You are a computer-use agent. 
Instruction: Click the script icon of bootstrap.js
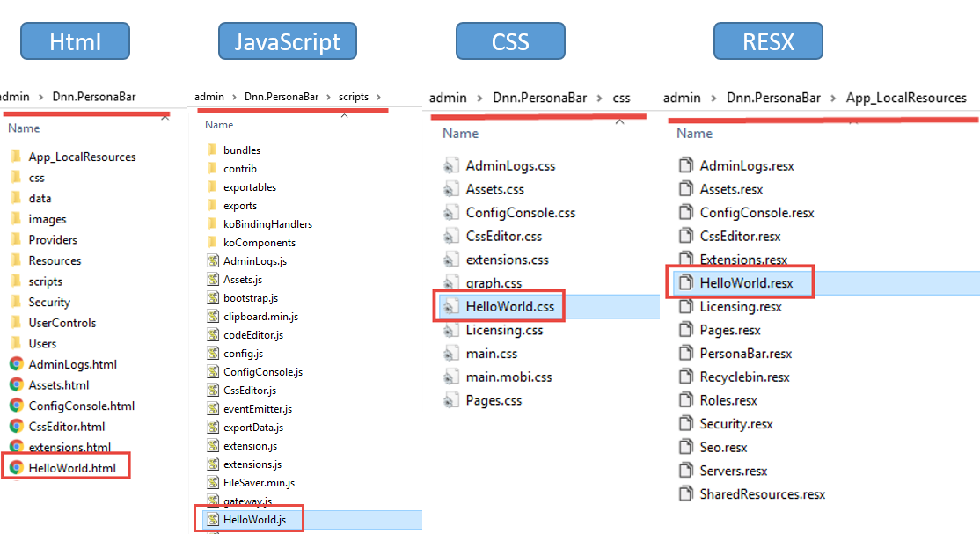click(213, 297)
